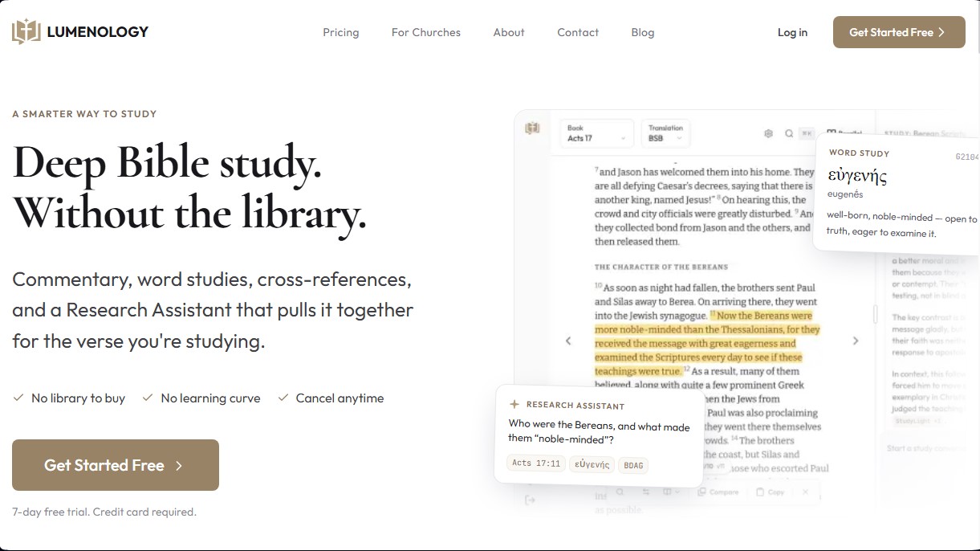This screenshot has height=551, width=980.
Task: Click the "No learning curve" checkmark item
Action: click(201, 398)
